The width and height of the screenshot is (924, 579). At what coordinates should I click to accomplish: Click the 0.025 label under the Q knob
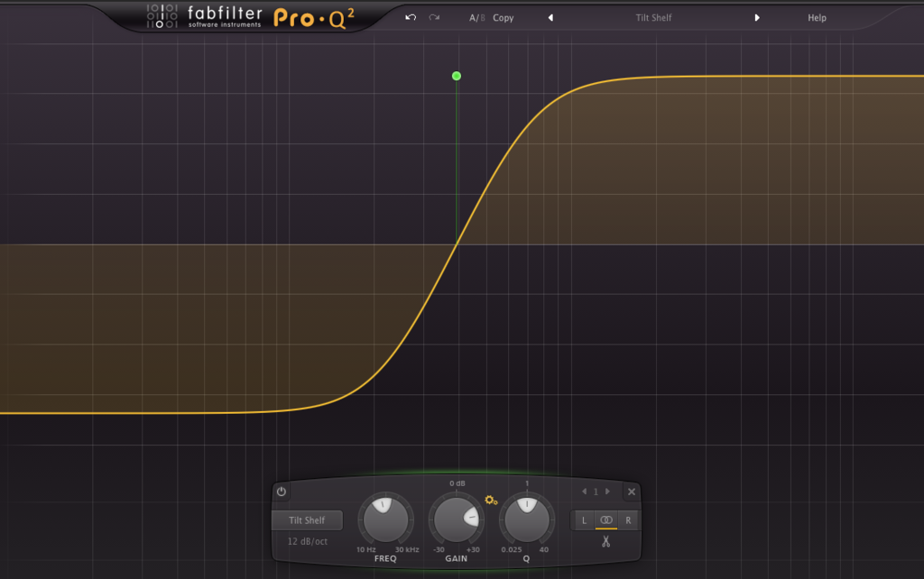[512, 549]
